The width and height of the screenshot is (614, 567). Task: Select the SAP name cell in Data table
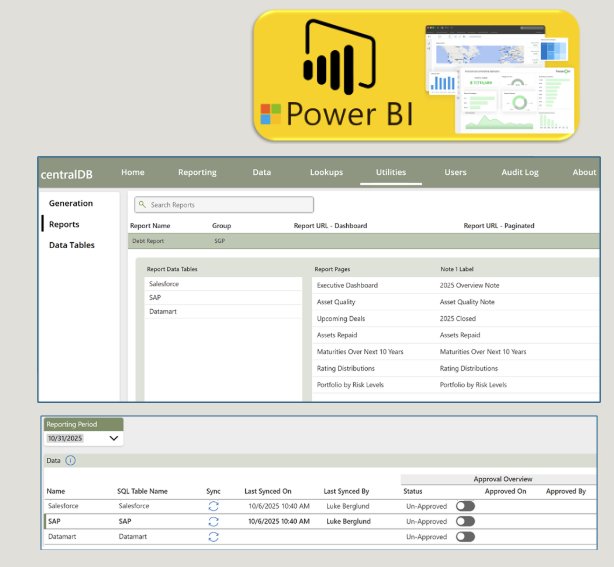(x=54, y=521)
